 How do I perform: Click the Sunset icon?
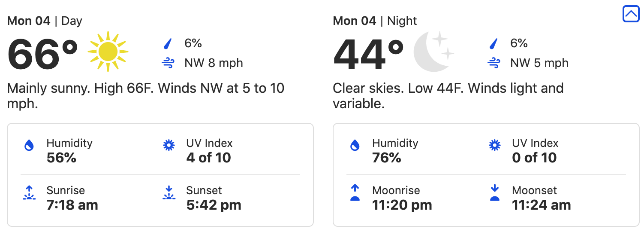pos(169,193)
